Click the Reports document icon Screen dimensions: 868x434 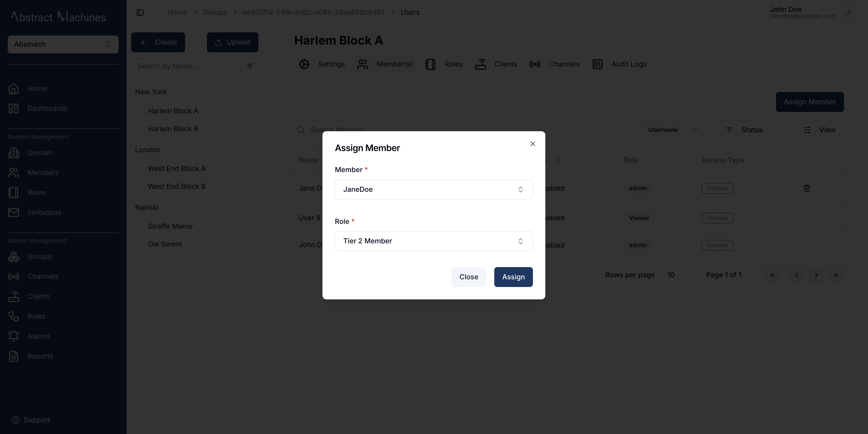[x=14, y=356]
